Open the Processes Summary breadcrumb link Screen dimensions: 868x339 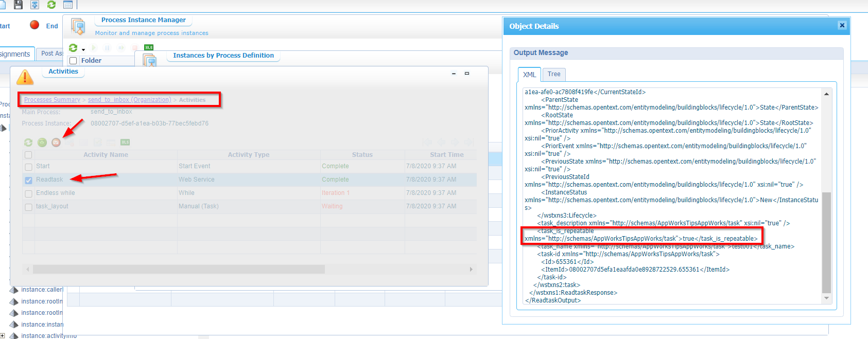coord(52,100)
